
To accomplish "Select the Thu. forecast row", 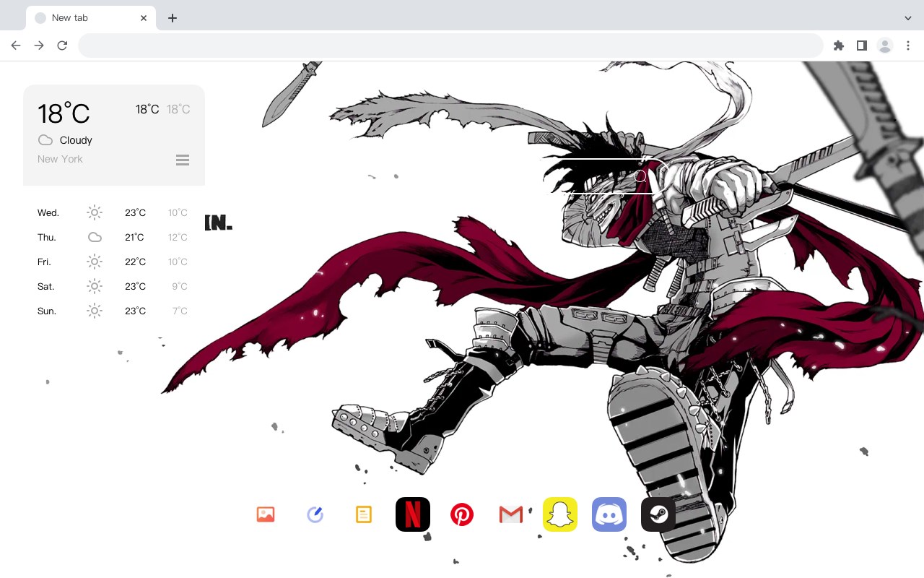I will (114, 237).
